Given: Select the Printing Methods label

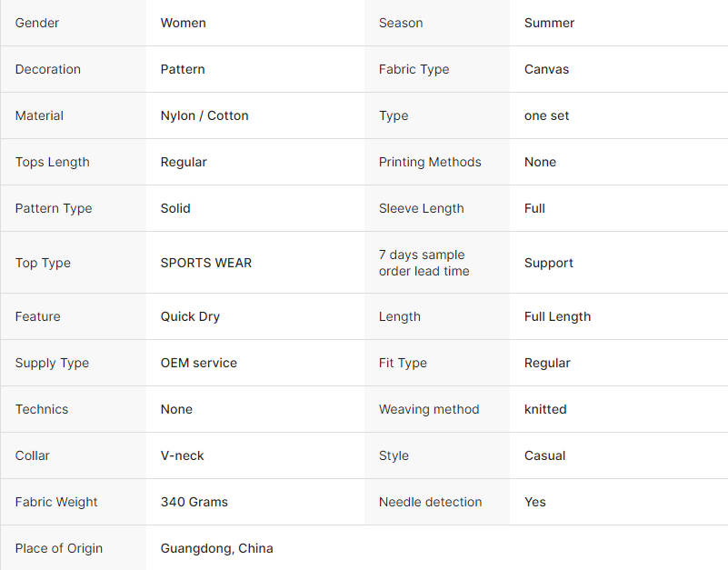Looking at the screenshot, I should (430, 162).
